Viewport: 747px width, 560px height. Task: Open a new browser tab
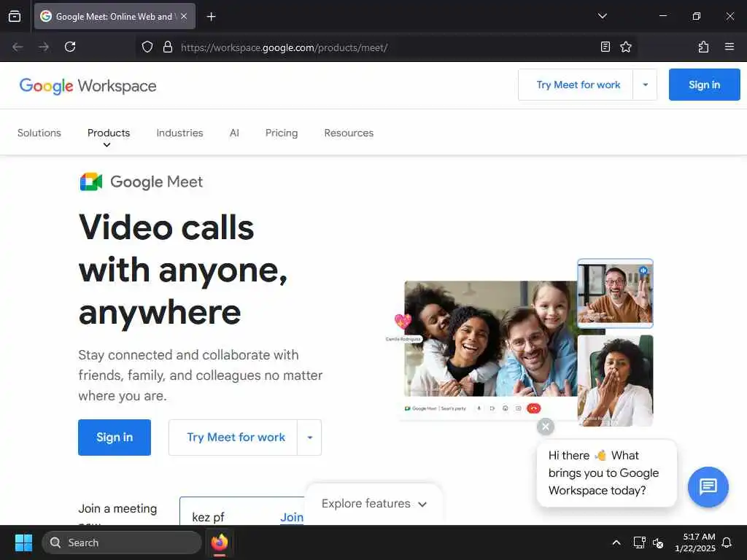(211, 17)
